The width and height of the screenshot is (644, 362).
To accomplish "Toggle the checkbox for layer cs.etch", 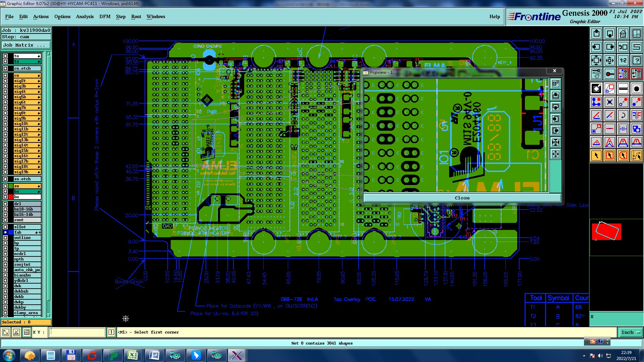I will point(5,68).
